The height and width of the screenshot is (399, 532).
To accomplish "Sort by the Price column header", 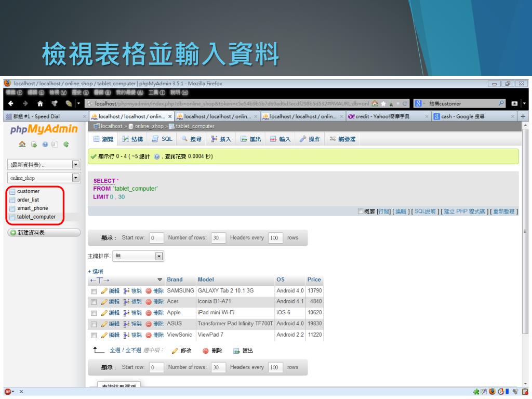I will pos(314,280).
